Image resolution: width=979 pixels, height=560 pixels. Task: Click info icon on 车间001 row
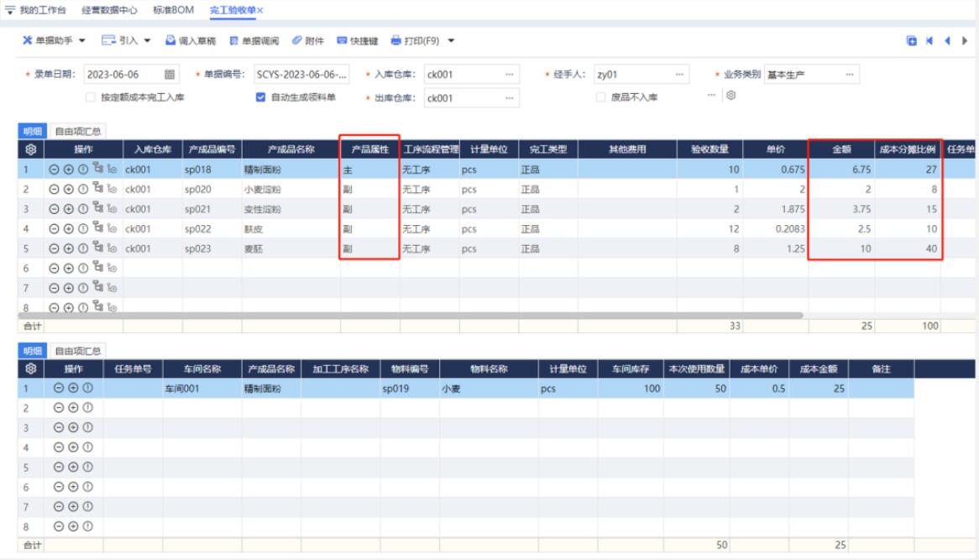88,389
